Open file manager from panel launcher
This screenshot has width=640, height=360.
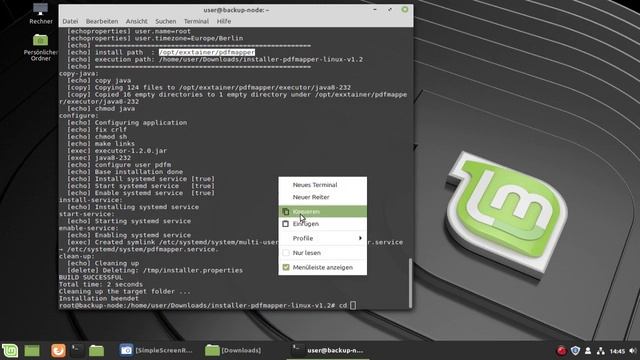point(96,350)
